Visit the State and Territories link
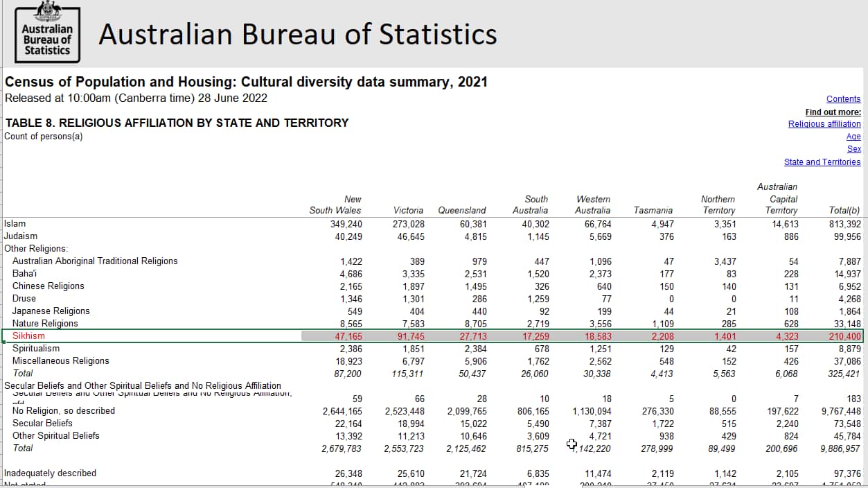The image size is (868, 488). point(822,162)
